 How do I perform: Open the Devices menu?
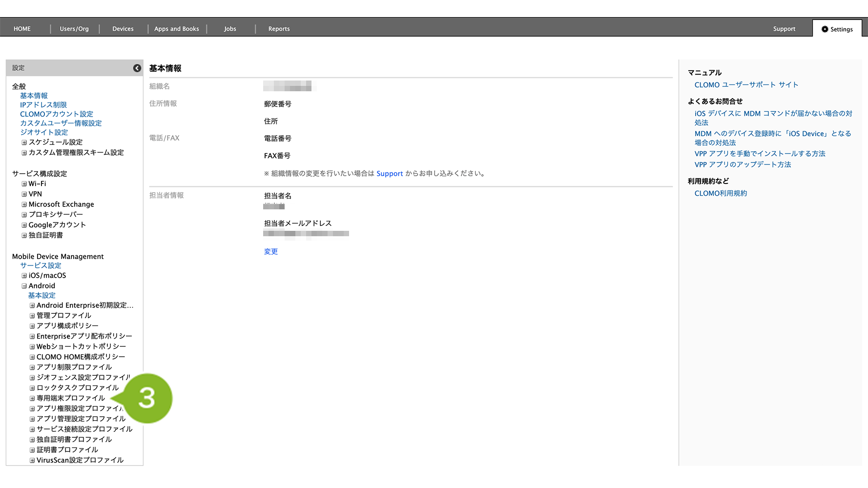tap(123, 29)
